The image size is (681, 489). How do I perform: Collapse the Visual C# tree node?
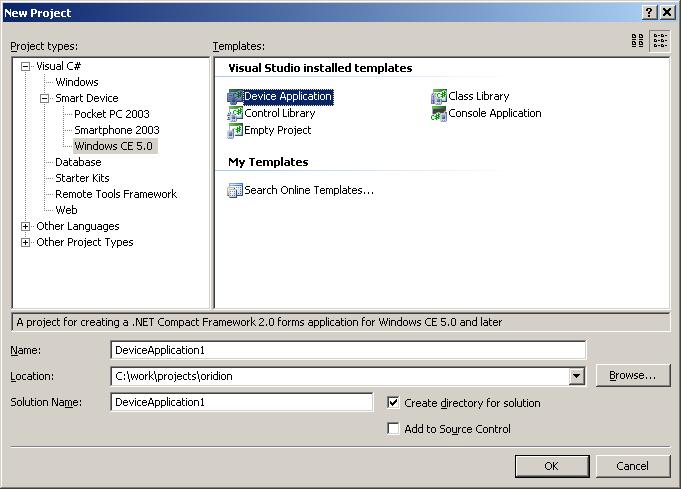(26, 66)
